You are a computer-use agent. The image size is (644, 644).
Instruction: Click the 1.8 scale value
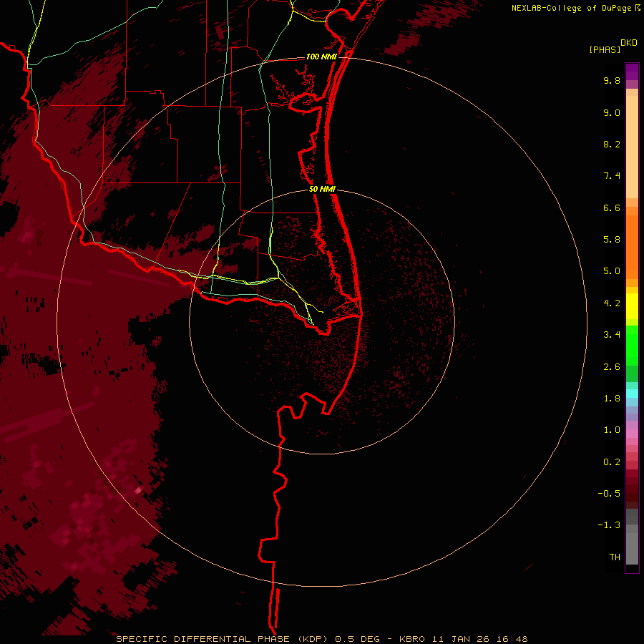click(x=612, y=399)
